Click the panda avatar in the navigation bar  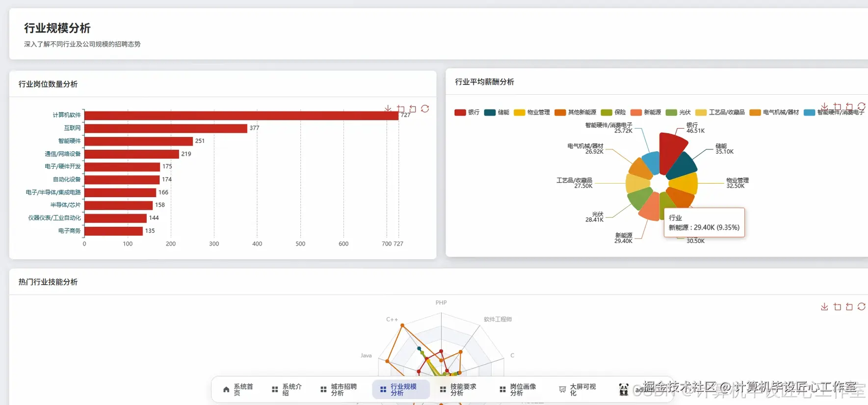(624, 390)
